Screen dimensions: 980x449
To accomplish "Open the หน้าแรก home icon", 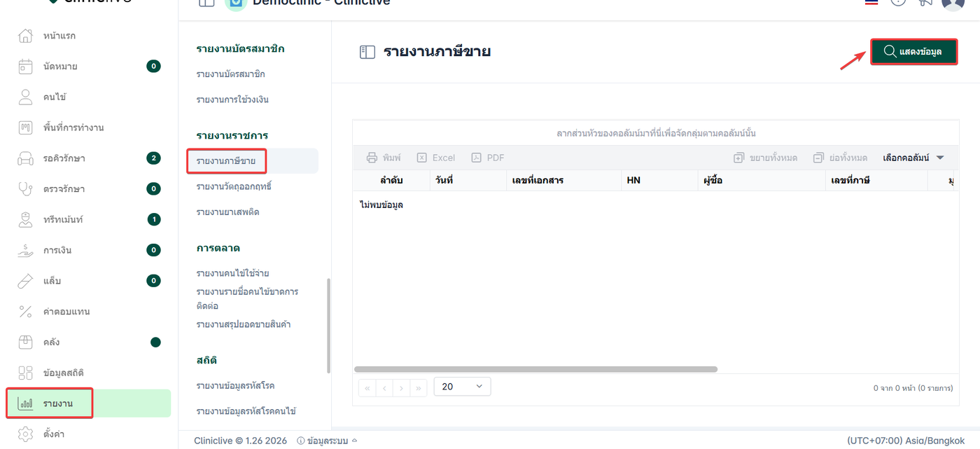I will click(x=25, y=36).
